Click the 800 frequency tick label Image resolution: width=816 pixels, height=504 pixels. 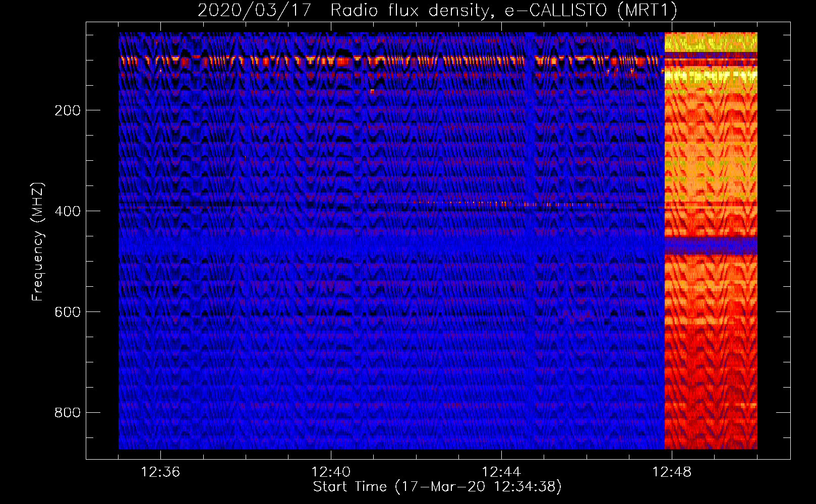[x=68, y=413]
